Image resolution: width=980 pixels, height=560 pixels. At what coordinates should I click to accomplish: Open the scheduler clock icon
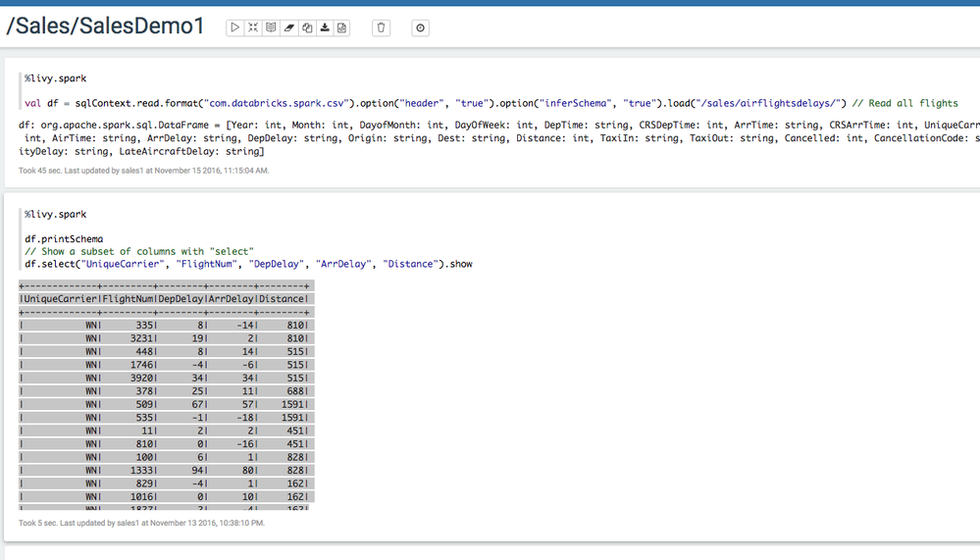[x=421, y=28]
